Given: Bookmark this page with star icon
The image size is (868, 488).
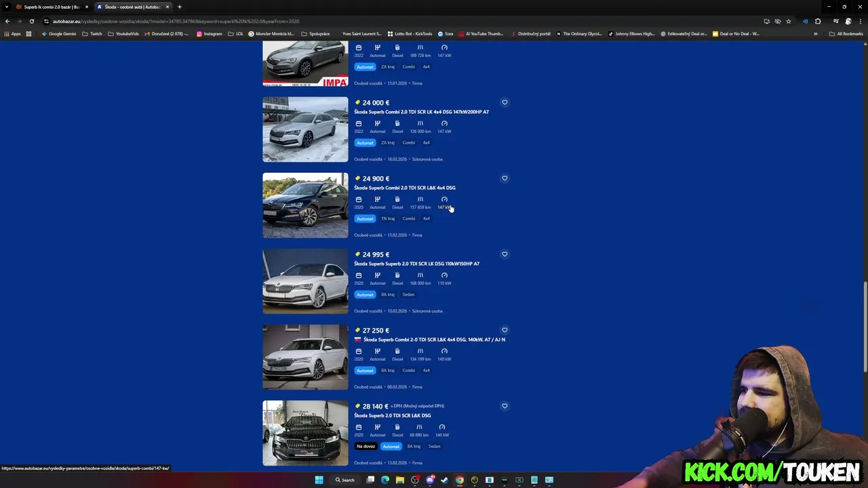Looking at the screenshot, I should [789, 21].
